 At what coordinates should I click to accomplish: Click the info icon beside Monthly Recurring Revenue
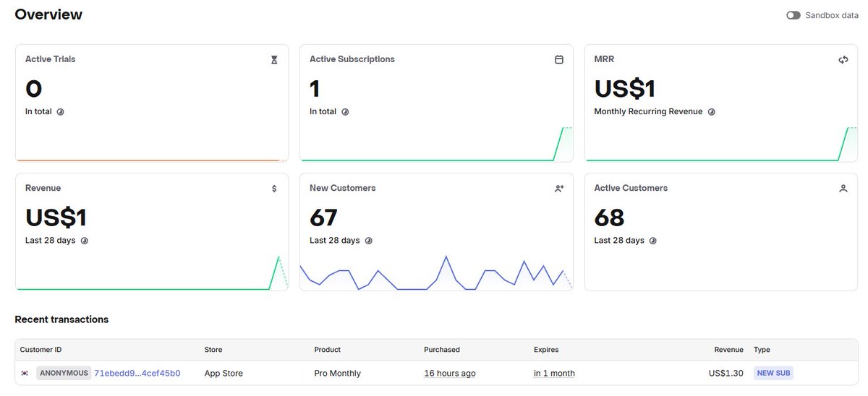pyautogui.click(x=712, y=112)
